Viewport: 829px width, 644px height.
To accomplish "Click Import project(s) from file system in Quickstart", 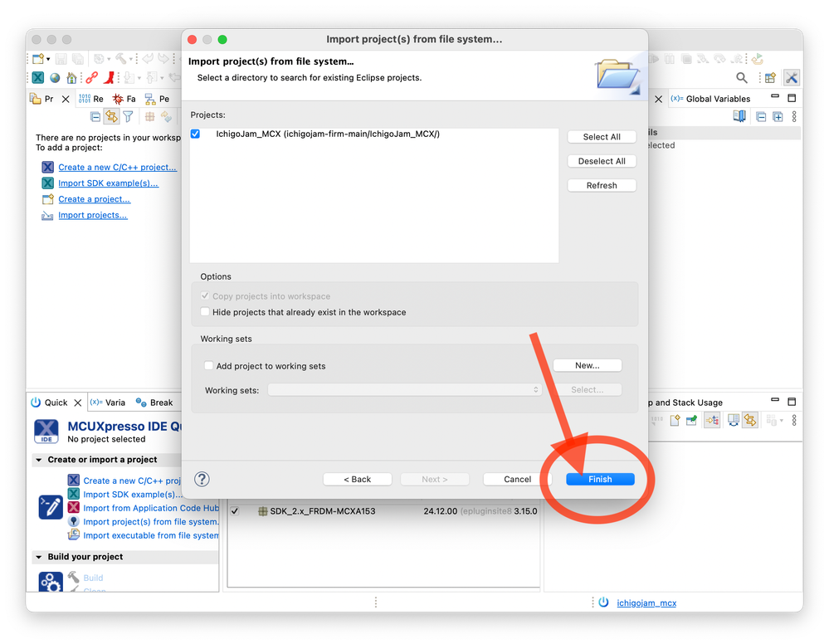I will click(x=151, y=522).
